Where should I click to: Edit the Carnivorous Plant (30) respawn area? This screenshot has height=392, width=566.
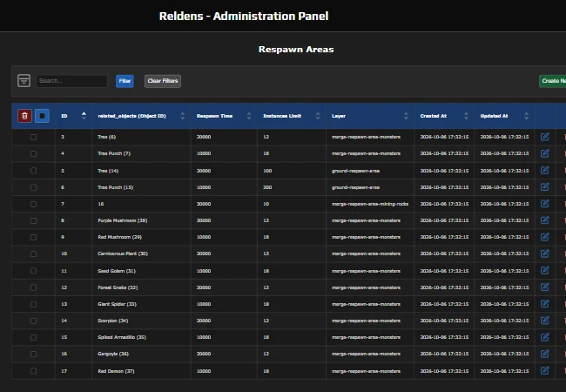(x=545, y=253)
